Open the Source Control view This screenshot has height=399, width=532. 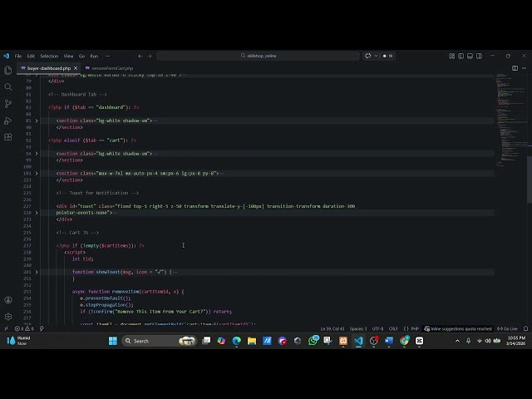(x=8, y=103)
